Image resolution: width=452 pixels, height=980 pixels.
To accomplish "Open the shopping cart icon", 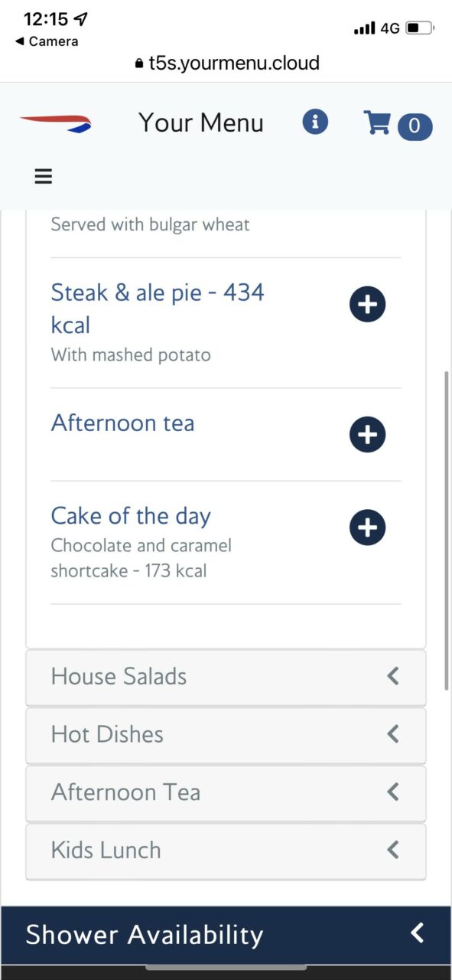I will [x=376, y=122].
